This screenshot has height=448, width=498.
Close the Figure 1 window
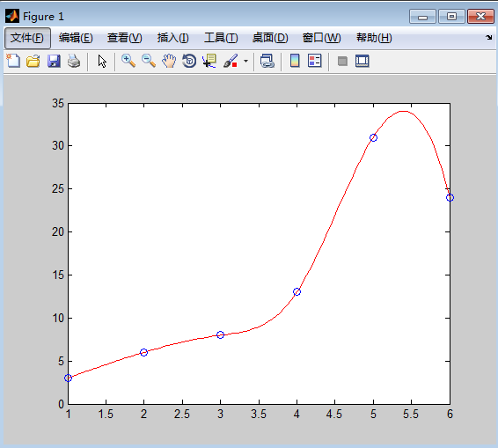click(x=481, y=16)
